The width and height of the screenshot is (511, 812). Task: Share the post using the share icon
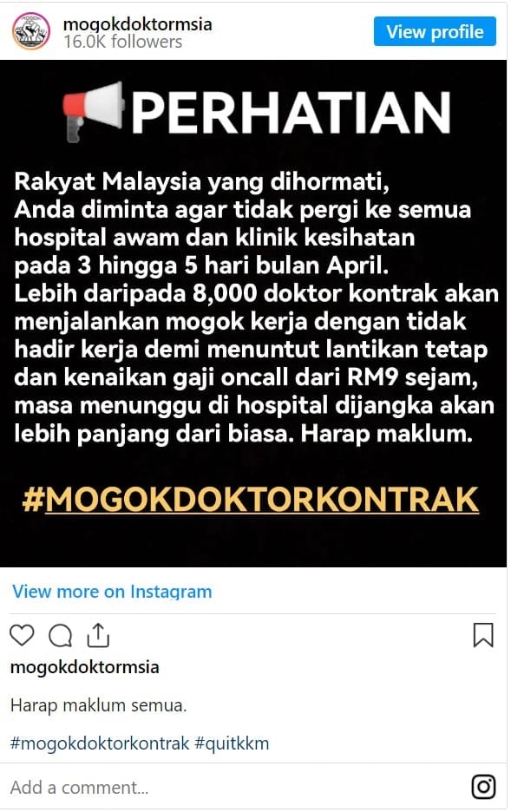click(x=98, y=635)
